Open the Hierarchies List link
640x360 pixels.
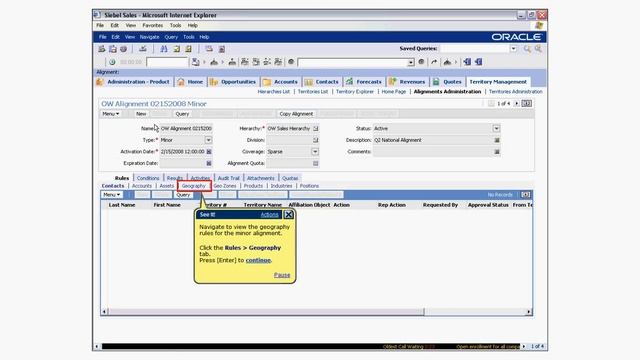273,92
